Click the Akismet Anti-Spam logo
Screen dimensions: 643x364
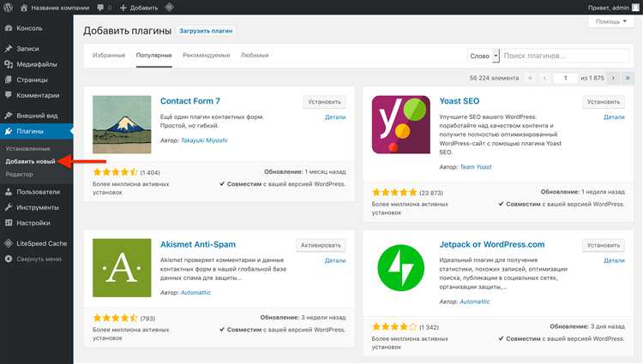pyautogui.click(x=122, y=268)
